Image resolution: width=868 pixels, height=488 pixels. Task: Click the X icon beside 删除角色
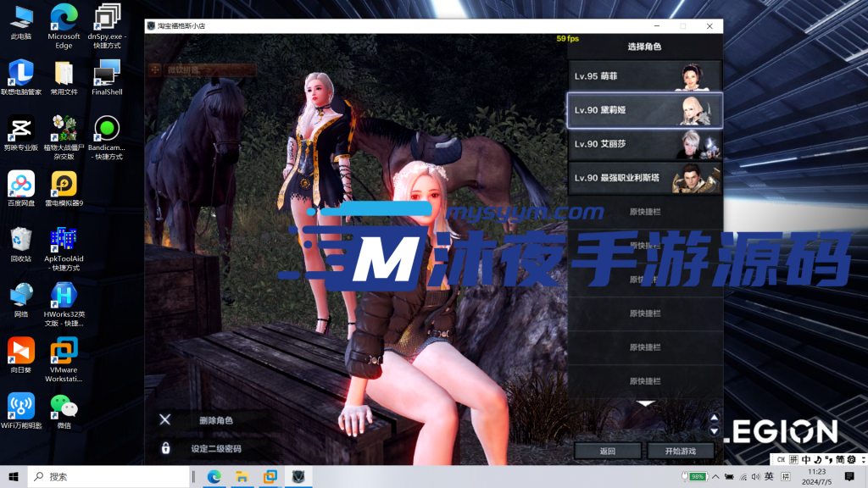coord(165,419)
